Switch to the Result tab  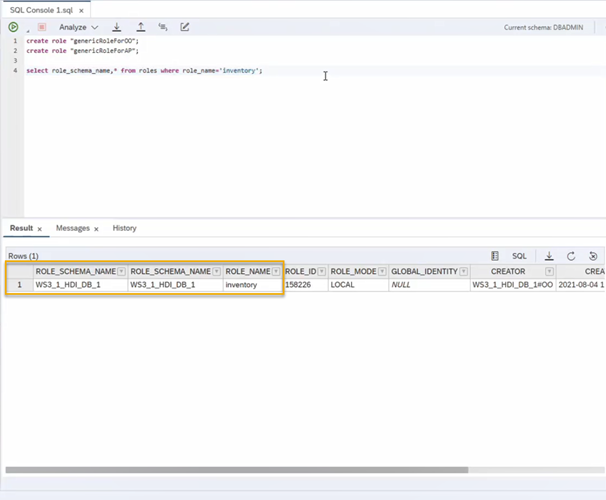coord(21,228)
